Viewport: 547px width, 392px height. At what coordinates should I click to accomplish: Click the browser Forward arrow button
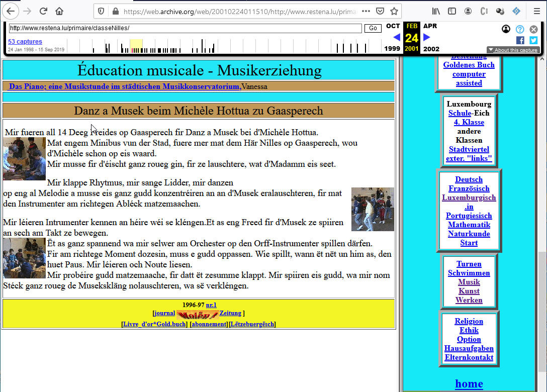coord(27,11)
